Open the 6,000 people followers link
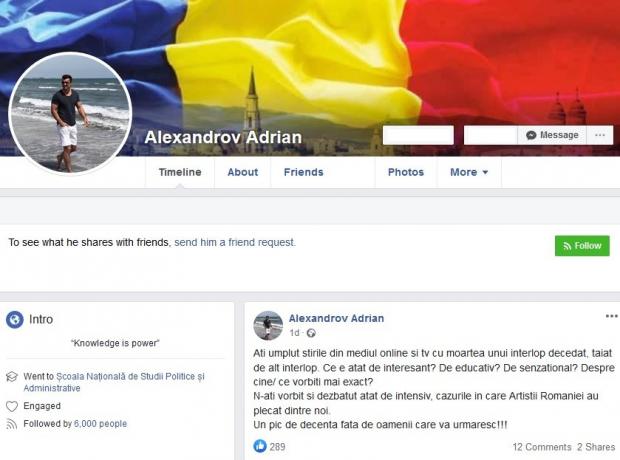 pos(100,424)
